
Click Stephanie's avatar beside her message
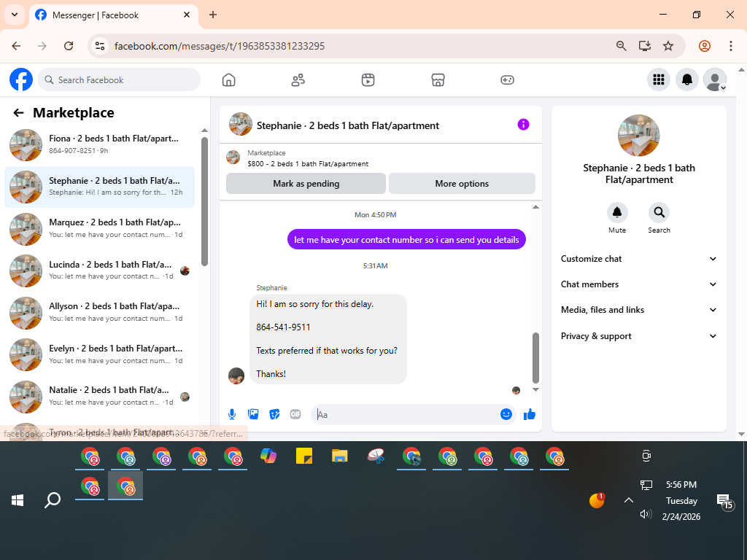(x=236, y=376)
